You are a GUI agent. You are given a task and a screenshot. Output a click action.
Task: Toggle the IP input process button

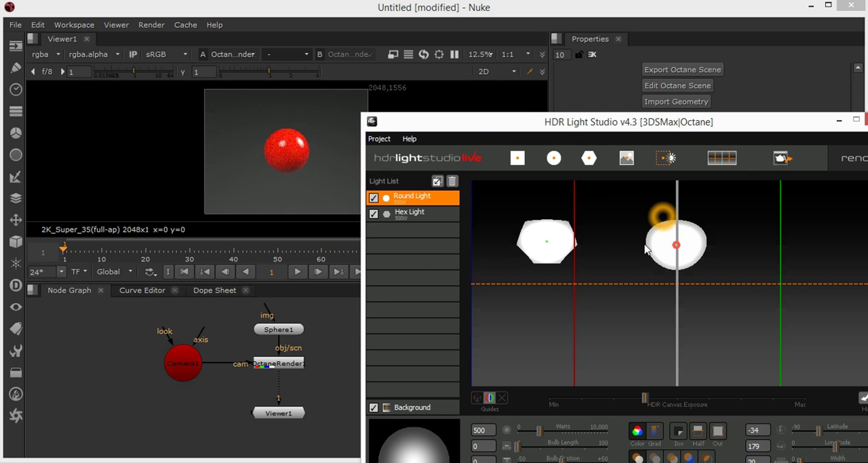click(x=133, y=54)
